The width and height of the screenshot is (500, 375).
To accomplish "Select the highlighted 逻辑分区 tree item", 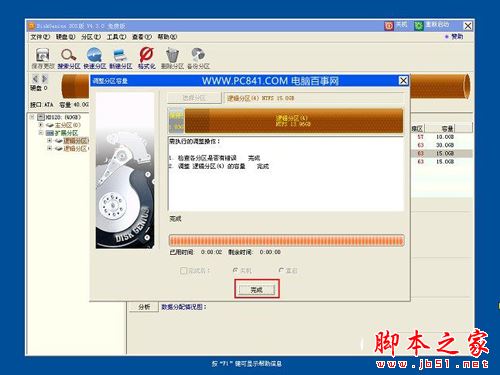I will click(76, 141).
